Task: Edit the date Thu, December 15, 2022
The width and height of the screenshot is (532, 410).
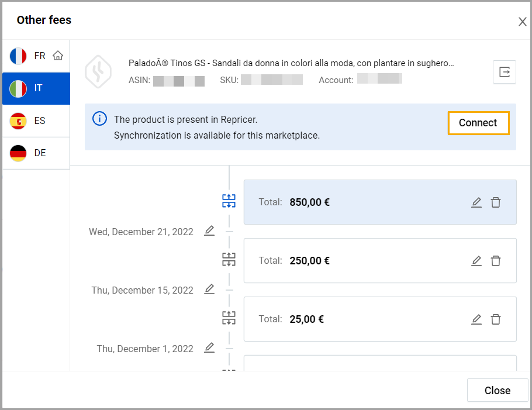Action: 209,289
